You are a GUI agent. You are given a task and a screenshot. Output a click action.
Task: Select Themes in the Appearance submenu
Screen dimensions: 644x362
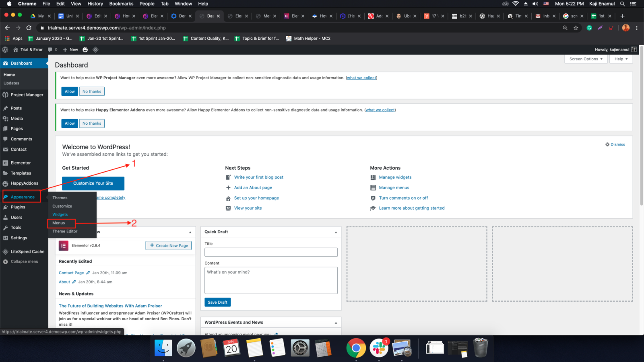(x=60, y=198)
